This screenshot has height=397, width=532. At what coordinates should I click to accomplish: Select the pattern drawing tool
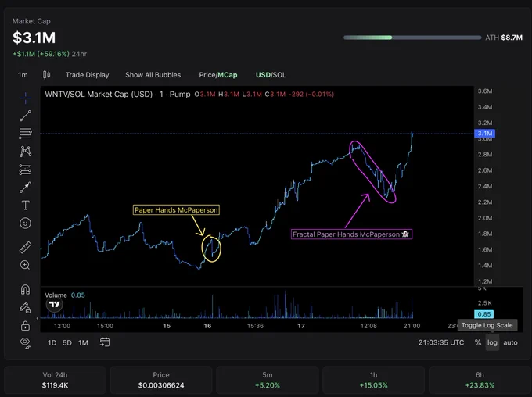(x=26, y=151)
